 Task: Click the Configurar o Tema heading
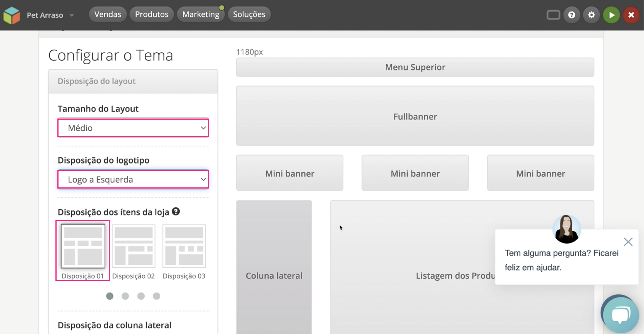[x=110, y=55]
